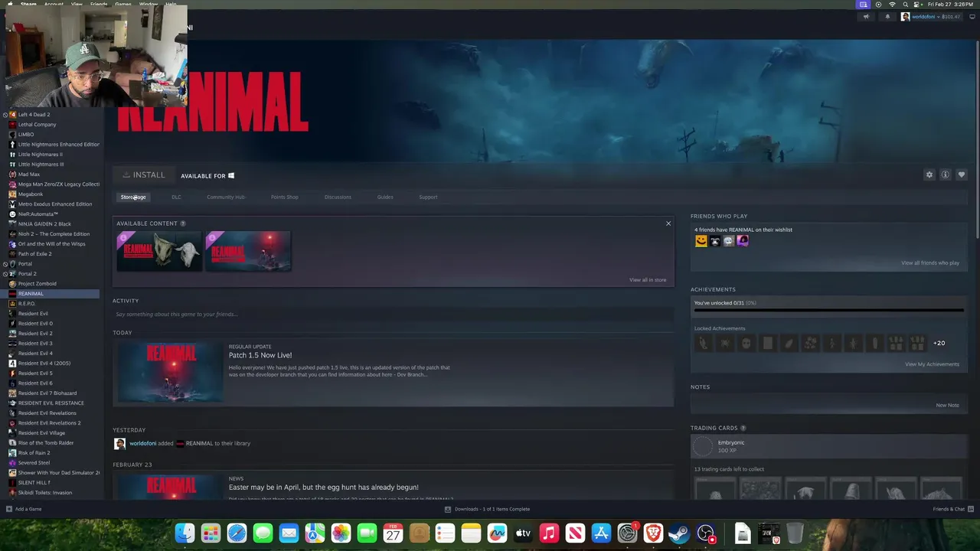Show game info via the i icon
Image resolution: width=980 pixels, height=551 pixels.
[946, 174]
